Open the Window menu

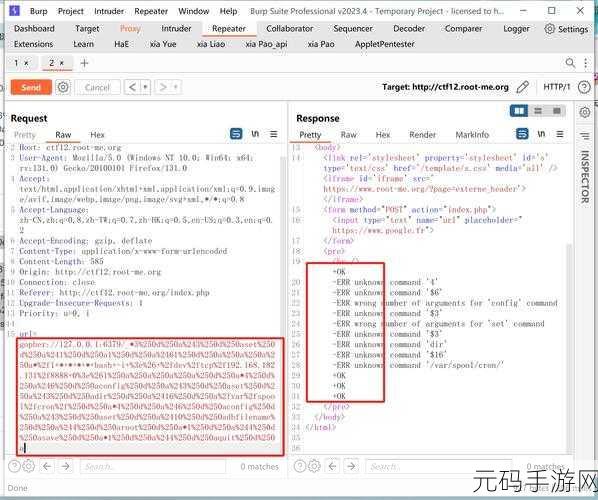[194, 11]
